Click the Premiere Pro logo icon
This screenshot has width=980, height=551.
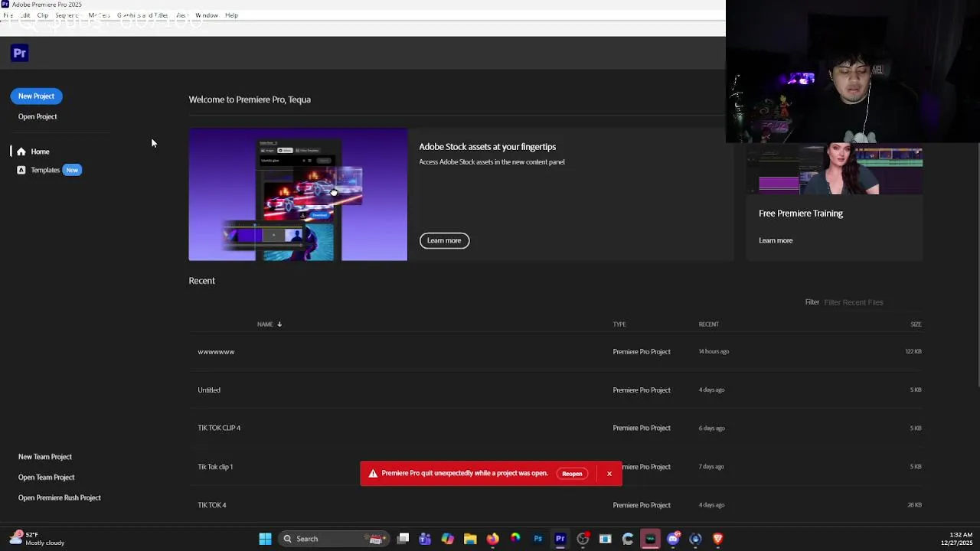coord(20,53)
